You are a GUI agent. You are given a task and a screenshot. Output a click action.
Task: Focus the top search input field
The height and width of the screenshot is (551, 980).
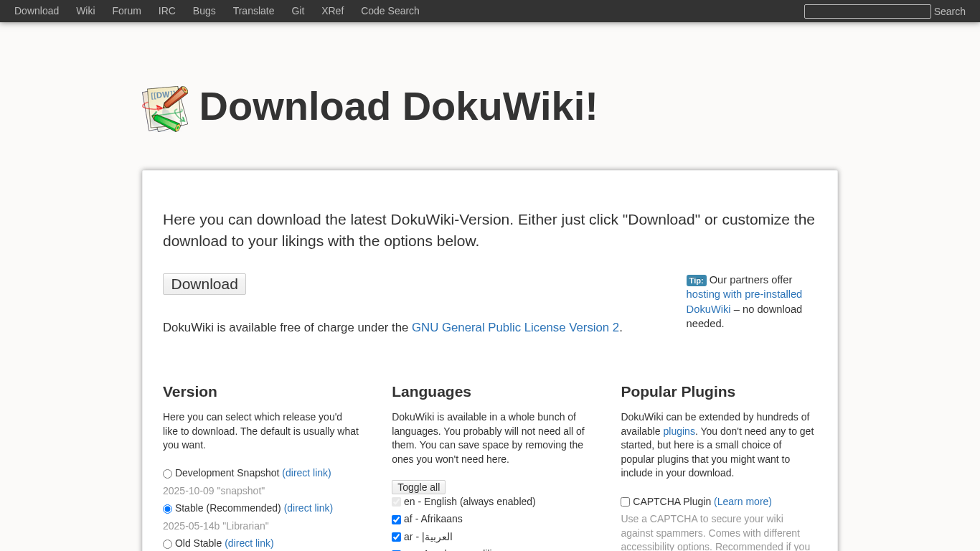pos(867,11)
